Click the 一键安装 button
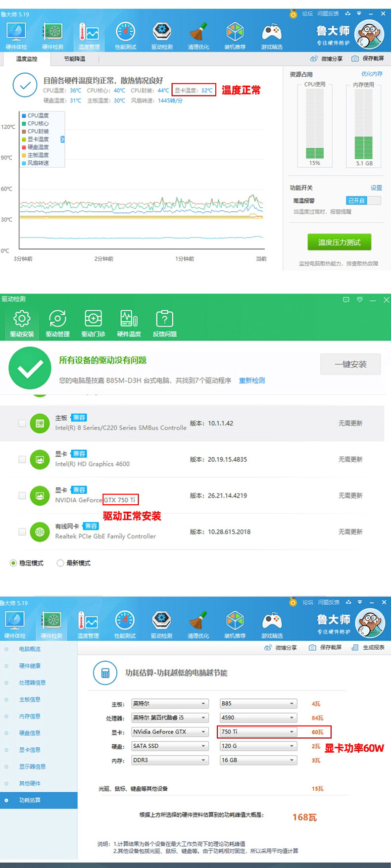 coord(350,364)
